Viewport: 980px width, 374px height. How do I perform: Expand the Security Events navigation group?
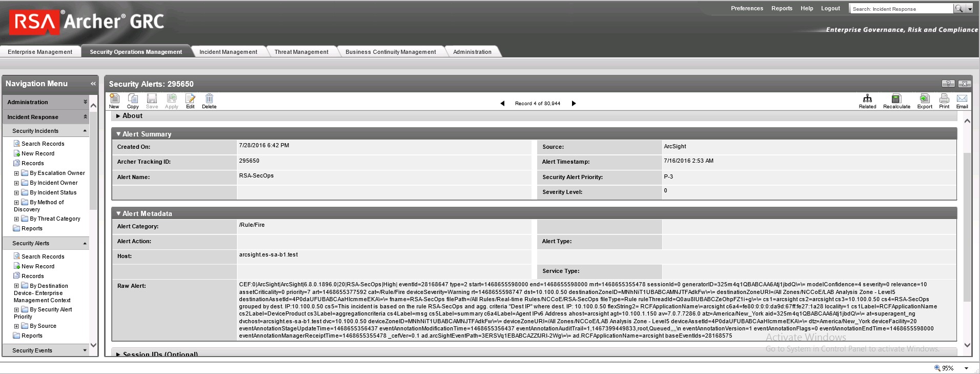pyautogui.click(x=85, y=350)
